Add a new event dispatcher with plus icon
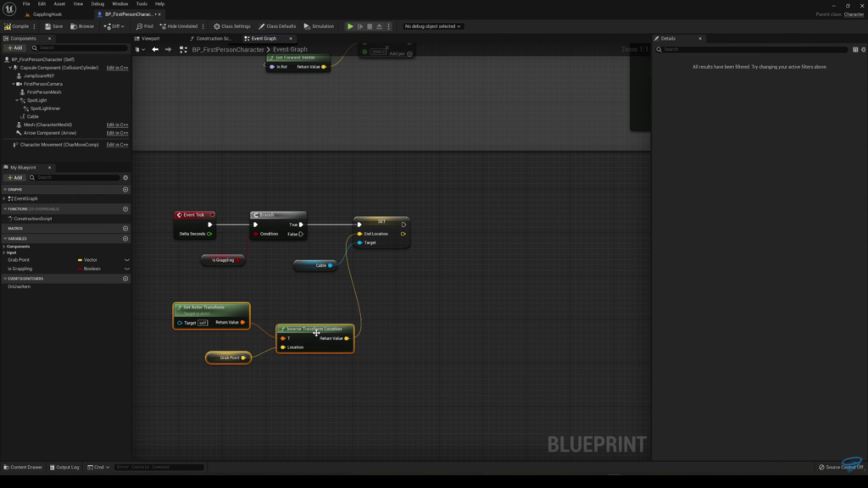This screenshot has width=868, height=488. click(x=125, y=279)
